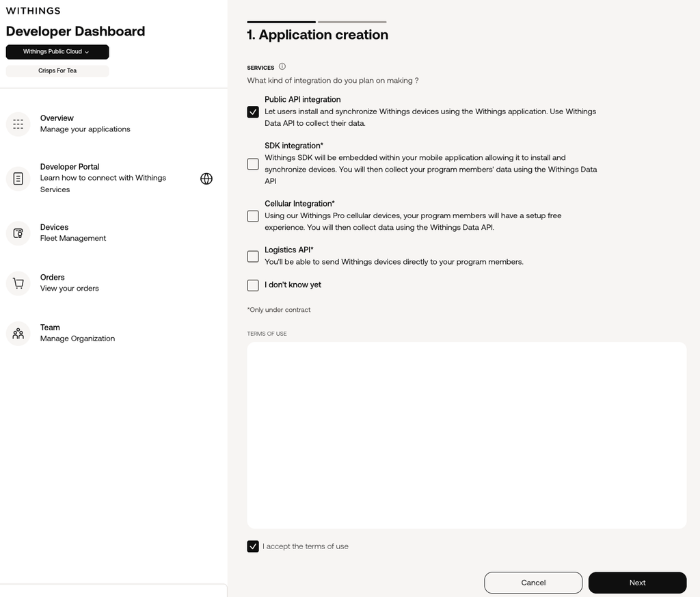Select the Devices fleet management icon
The image size is (700, 597).
[18, 233]
